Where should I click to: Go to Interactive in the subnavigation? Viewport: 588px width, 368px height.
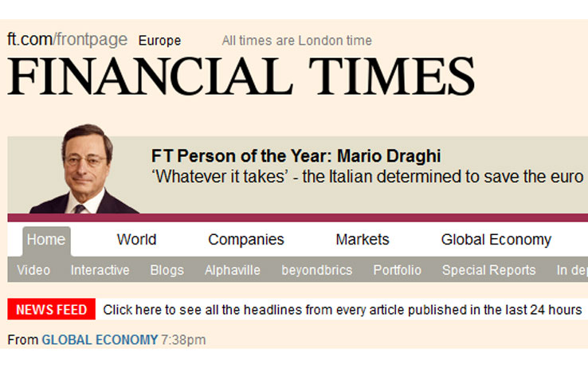coord(100,270)
